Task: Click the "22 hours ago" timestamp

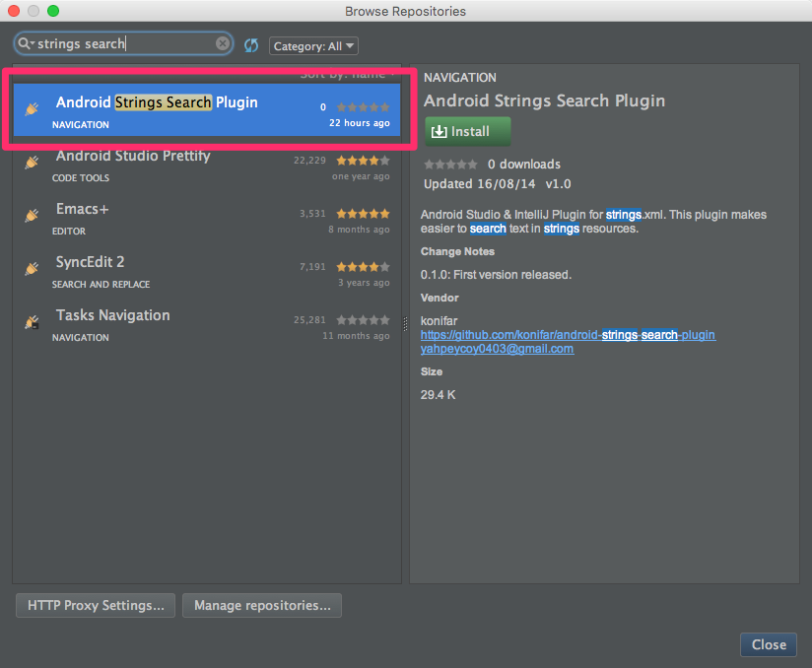Action: point(360,123)
